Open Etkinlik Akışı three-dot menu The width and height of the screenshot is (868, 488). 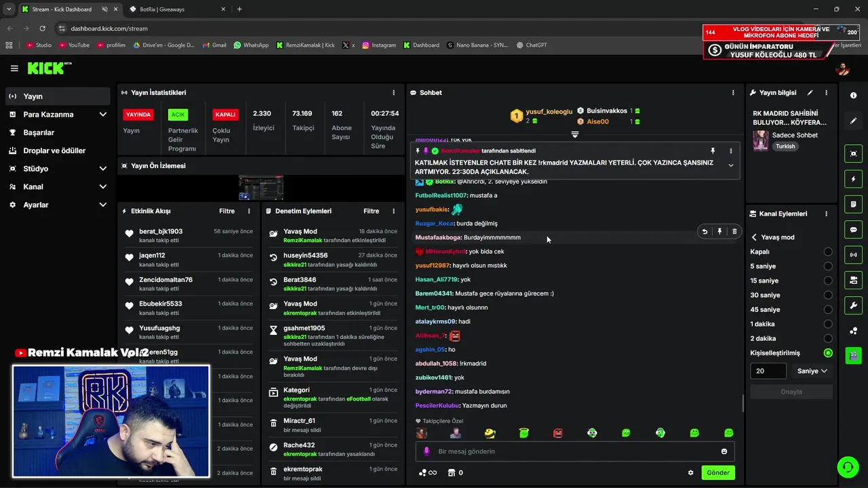(249, 211)
